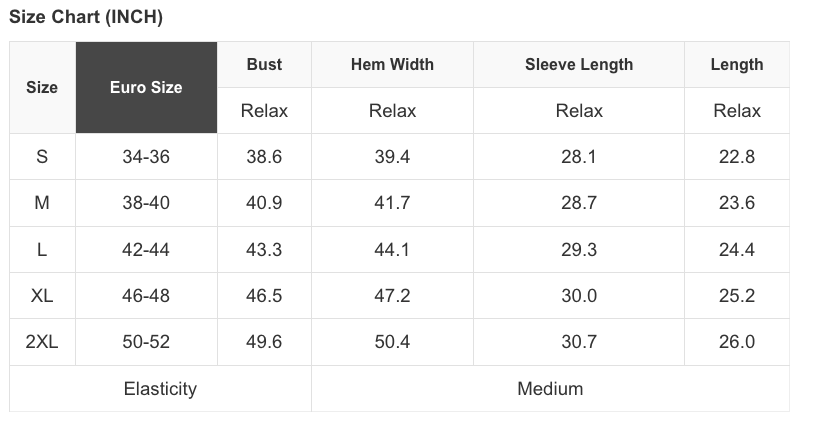Image resolution: width=814 pixels, height=434 pixels.
Task: Select the XL size row label
Action: 42,296
